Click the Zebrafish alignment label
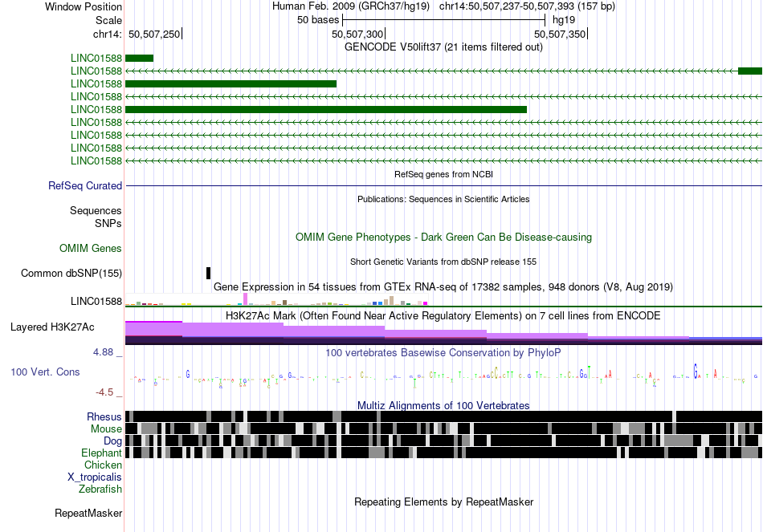This screenshot has height=532, width=763. click(x=100, y=489)
